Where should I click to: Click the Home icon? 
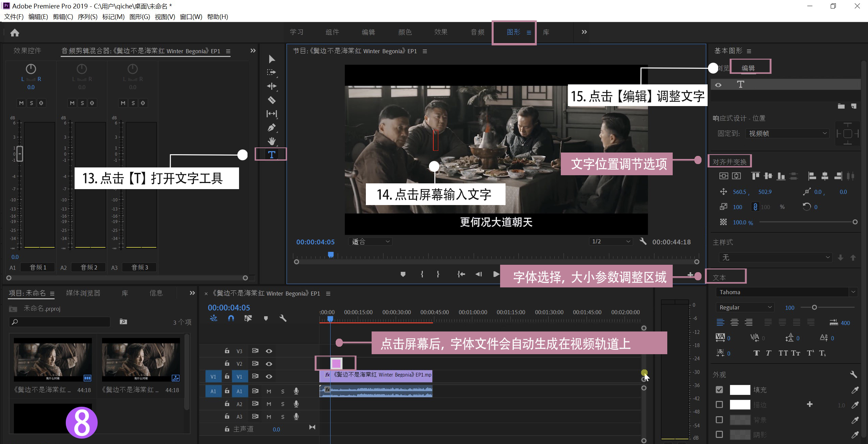click(15, 33)
